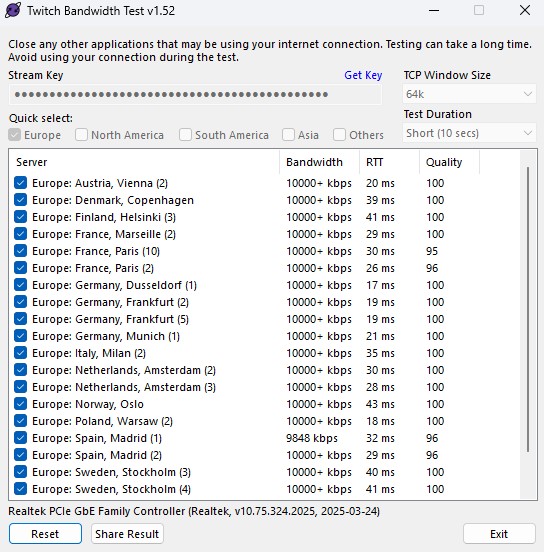Viewport: 544px width, 552px height.
Task: Uncheck the Germany, Munich (1) server checkbox
Action: tap(20, 336)
